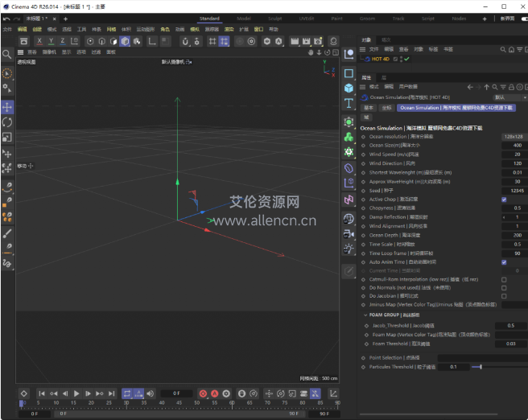
Task: Switch to the Standard layout tab
Action: 209,19
